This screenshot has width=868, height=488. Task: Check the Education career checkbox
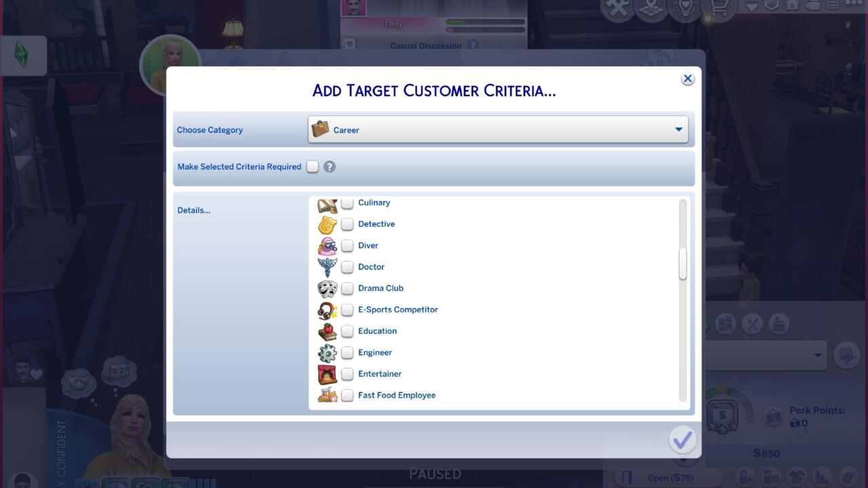pos(347,331)
